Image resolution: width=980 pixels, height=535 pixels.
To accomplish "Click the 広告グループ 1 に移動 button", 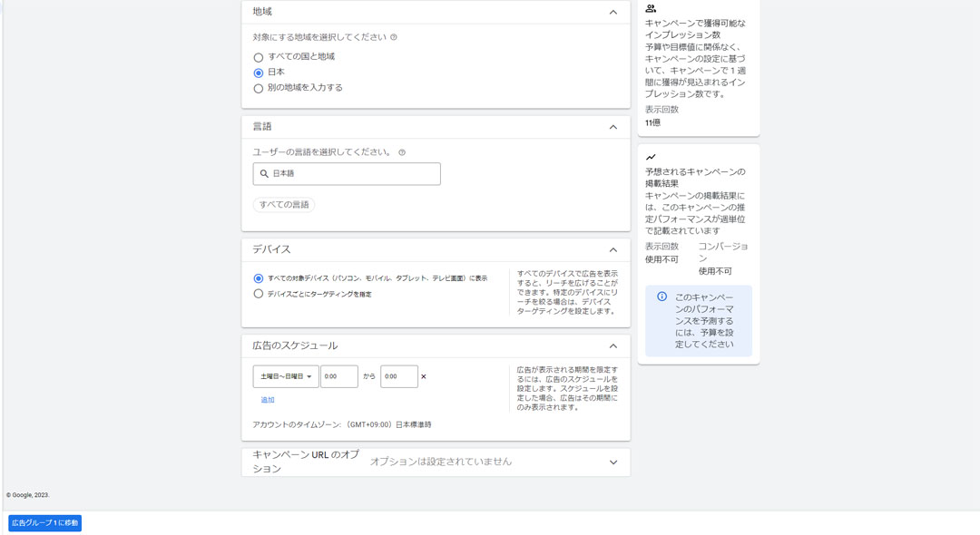I will (45, 523).
